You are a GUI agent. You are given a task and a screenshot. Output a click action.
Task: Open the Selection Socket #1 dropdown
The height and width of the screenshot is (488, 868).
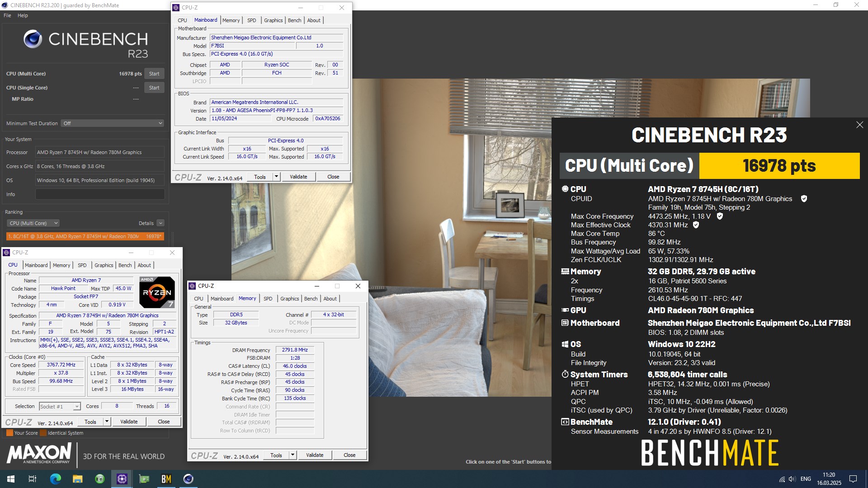(60, 407)
